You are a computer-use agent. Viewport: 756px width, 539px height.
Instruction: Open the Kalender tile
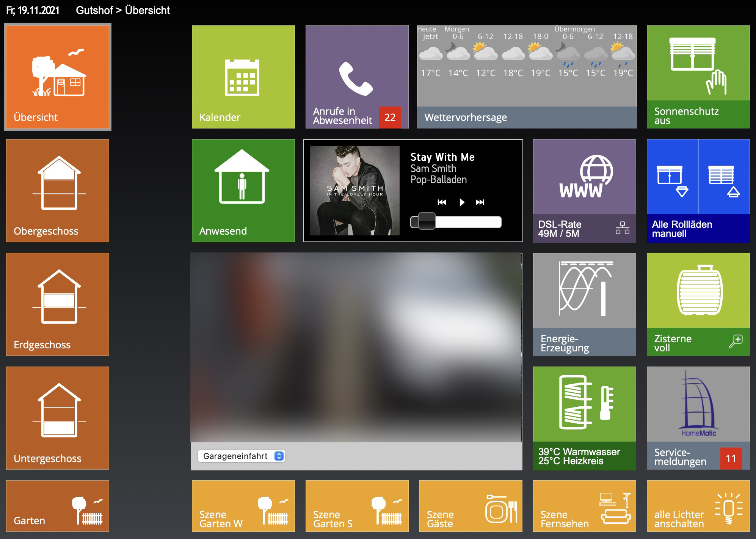(243, 77)
